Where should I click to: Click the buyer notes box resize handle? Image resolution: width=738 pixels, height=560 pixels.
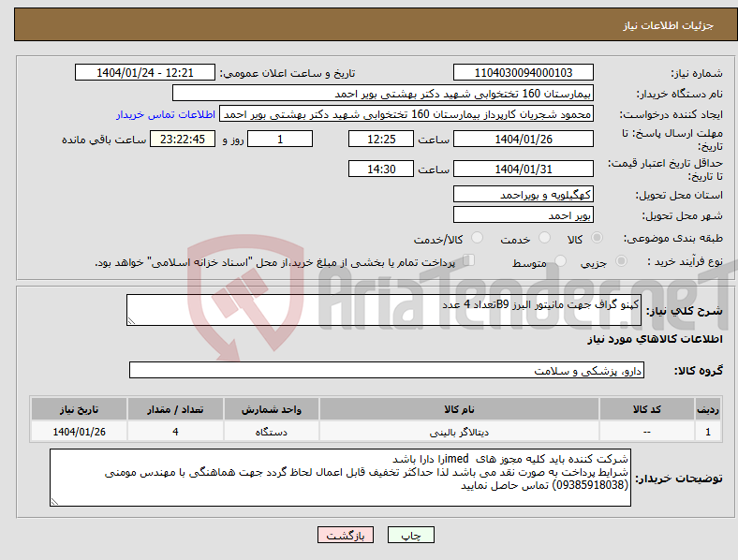tap(54, 502)
